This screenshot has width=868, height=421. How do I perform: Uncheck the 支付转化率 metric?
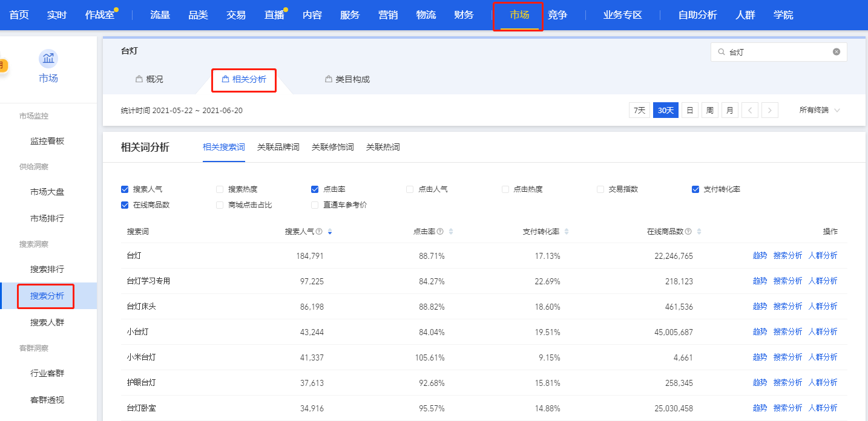[x=695, y=189]
